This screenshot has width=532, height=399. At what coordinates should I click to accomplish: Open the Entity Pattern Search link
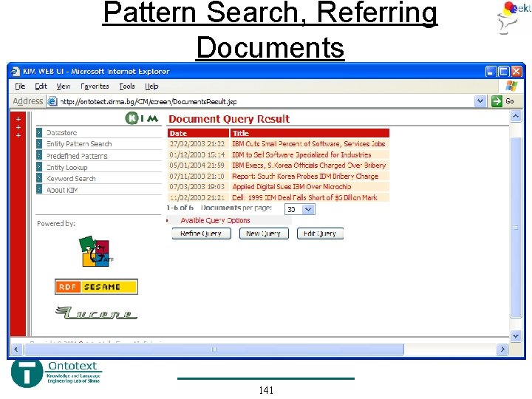[x=79, y=144]
